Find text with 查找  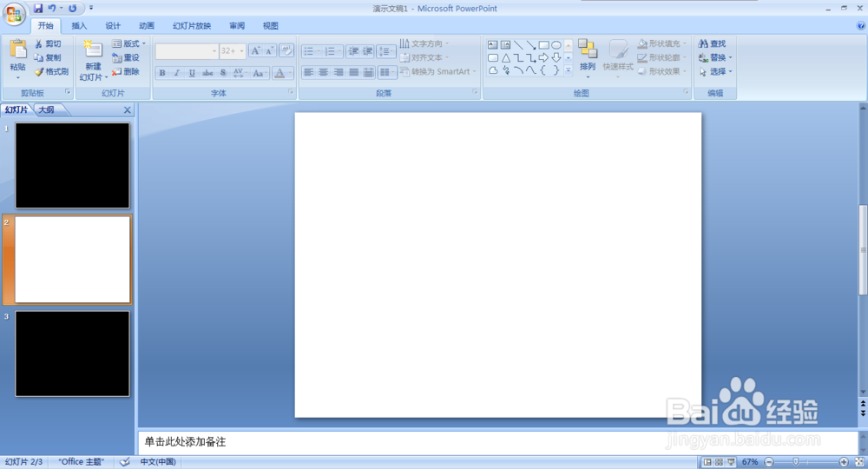point(713,43)
